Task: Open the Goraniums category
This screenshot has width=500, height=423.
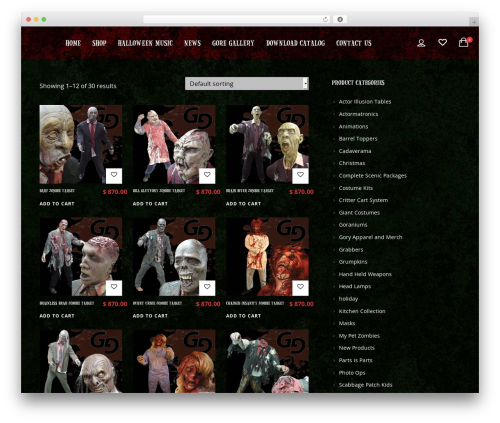Action: [x=353, y=225]
